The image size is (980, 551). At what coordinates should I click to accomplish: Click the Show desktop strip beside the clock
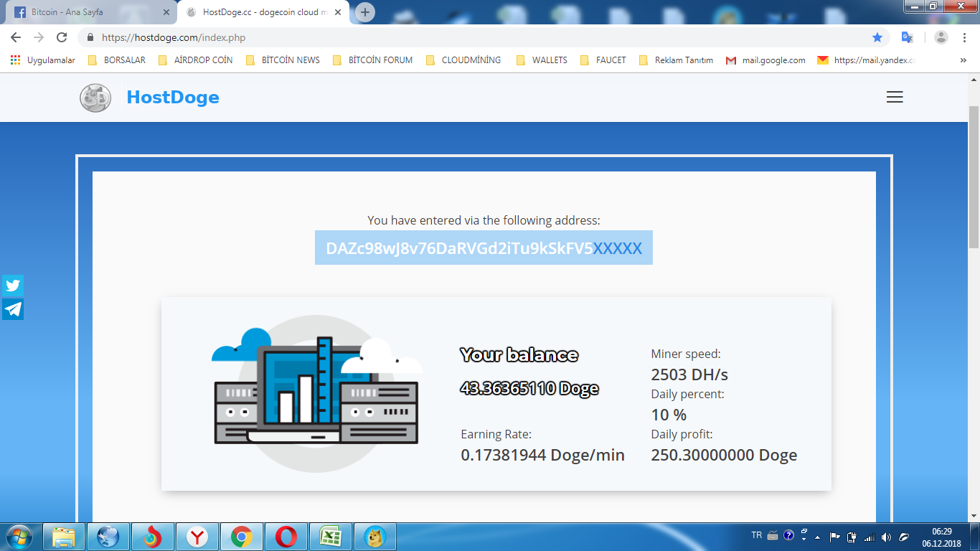tap(975, 537)
